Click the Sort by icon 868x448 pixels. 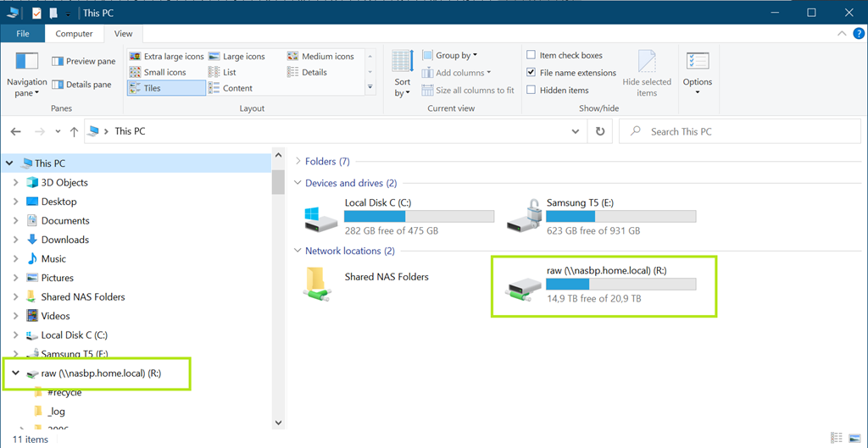[402, 63]
